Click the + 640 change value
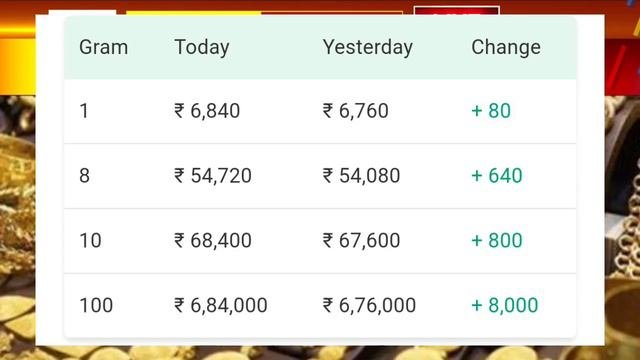Image resolution: width=640 pixels, height=360 pixels. point(497,176)
